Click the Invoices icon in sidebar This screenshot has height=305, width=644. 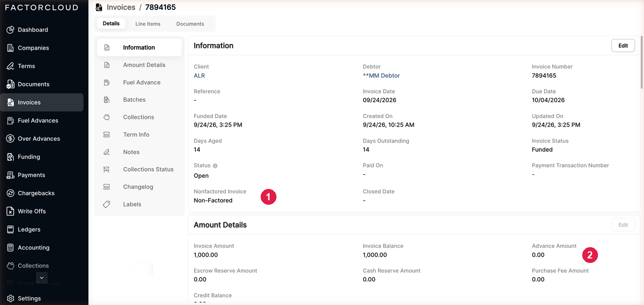[x=10, y=102]
